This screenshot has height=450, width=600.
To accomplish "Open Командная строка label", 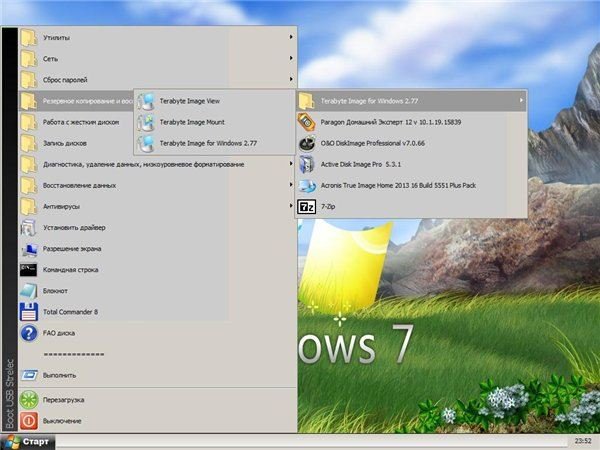I will click(x=71, y=270).
